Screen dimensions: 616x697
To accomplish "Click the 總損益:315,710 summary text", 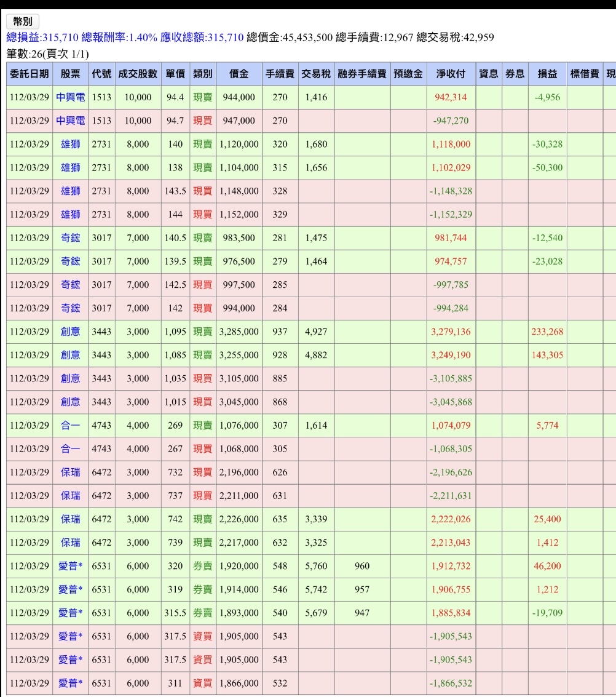I will pyautogui.click(x=42, y=38).
